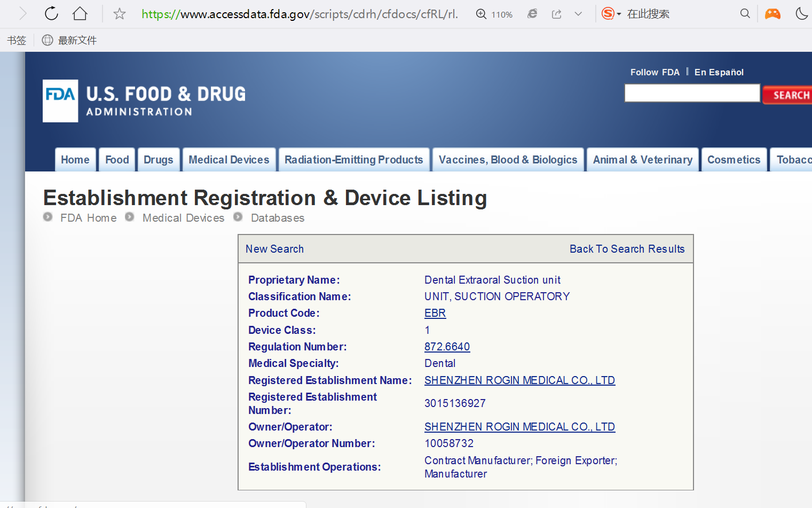812x508 pixels.
Task: Open the Cosmetics tab
Action: pyautogui.click(x=734, y=160)
